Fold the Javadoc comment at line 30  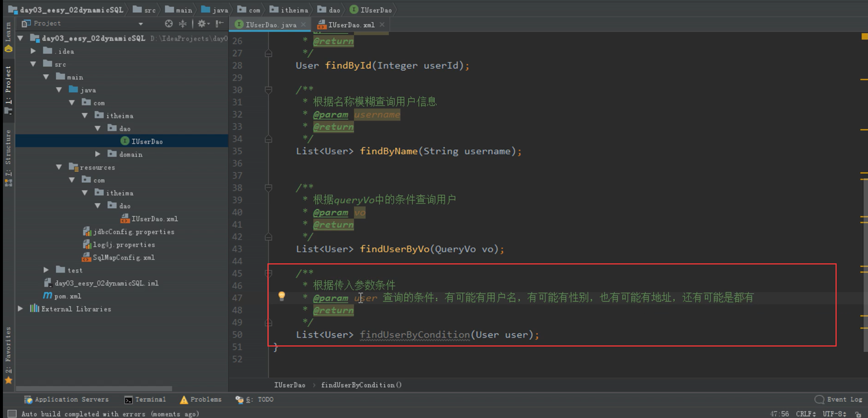point(269,90)
